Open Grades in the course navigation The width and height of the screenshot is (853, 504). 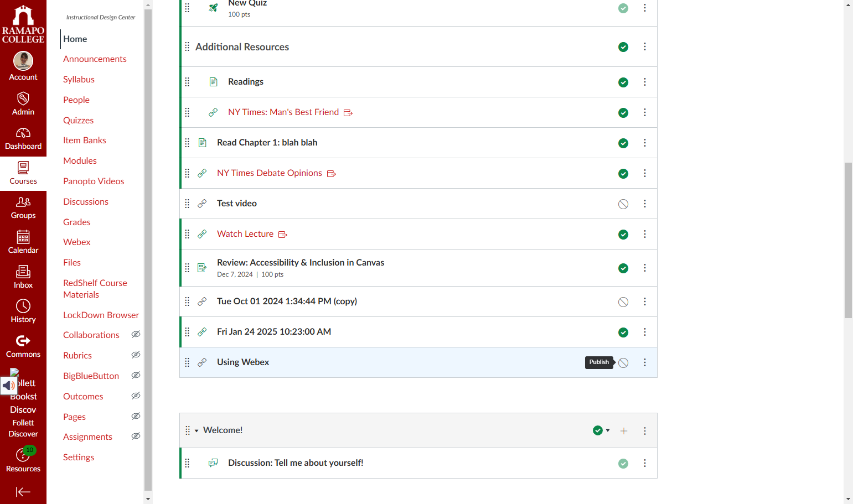[x=76, y=222]
